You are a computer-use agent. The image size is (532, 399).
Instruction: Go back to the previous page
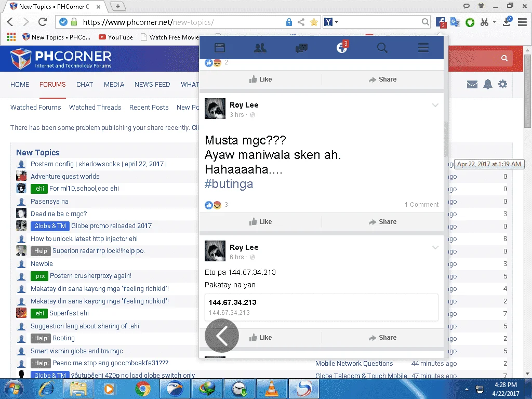[10, 22]
